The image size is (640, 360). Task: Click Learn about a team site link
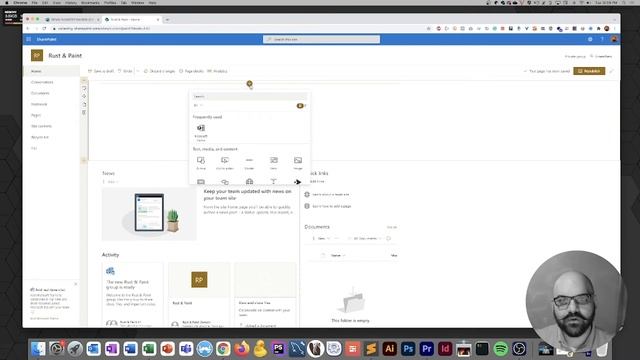click(x=330, y=195)
